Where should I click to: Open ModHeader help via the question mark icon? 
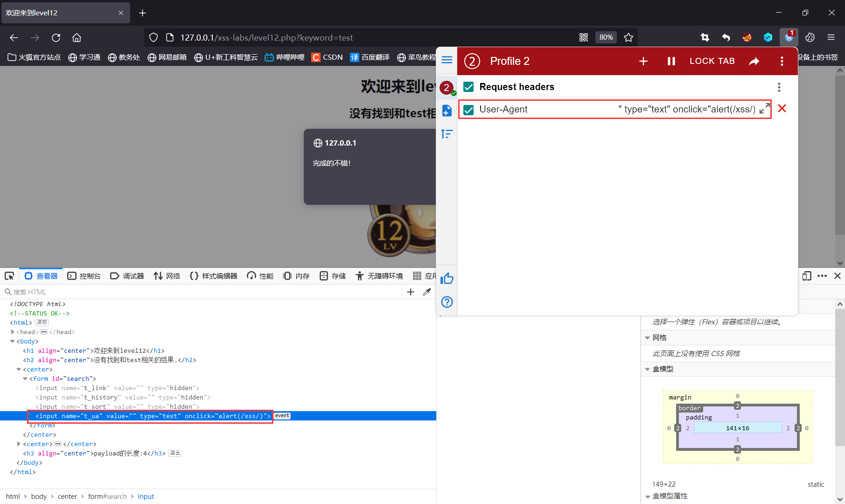(x=447, y=302)
